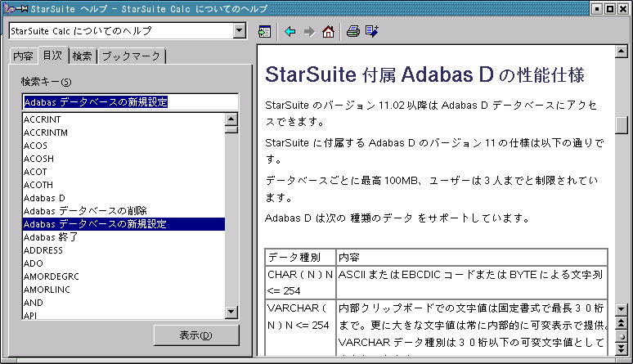Go forward with the right arrow
The width and height of the screenshot is (633, 364).
click(309, 32)
